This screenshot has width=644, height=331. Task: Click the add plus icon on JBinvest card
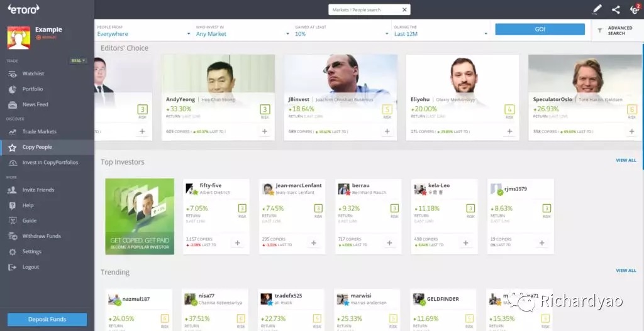coord(386,131)
